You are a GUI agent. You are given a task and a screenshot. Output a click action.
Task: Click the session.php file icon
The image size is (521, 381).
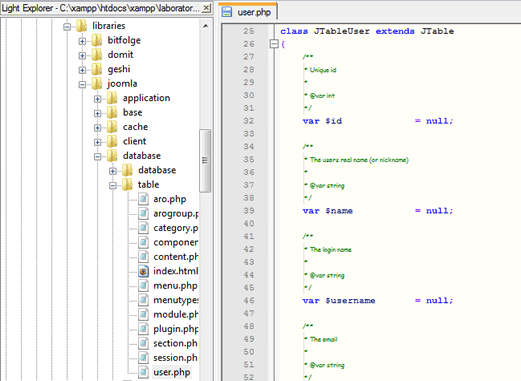143,358
